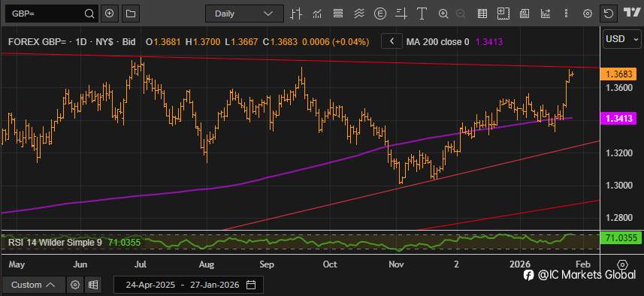Click the circled E events icon

(380, 14)
